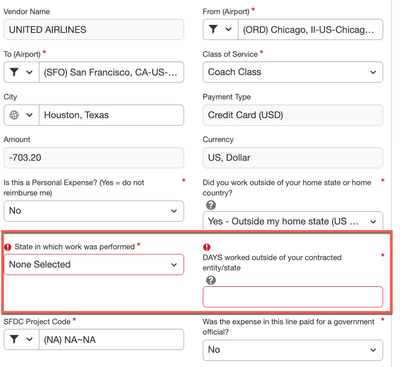The height and width of the screenshot is (367, 400).
Task: Click the From airport field (ORD) Chicago
Action: [x=310, y=29]
